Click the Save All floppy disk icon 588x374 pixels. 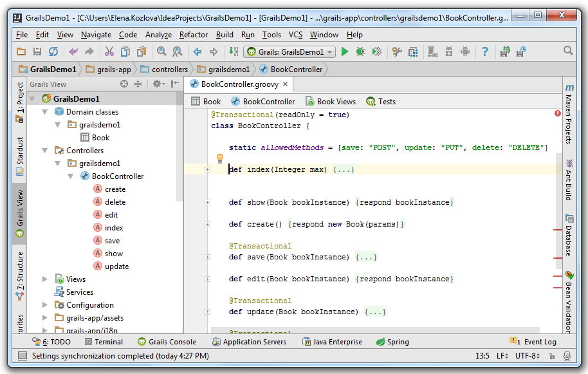tap(37, 51)
